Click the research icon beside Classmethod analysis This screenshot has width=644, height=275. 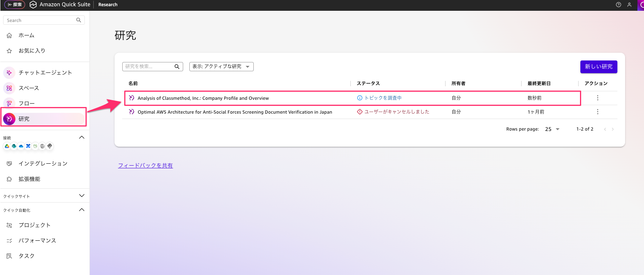click(131, 98)
